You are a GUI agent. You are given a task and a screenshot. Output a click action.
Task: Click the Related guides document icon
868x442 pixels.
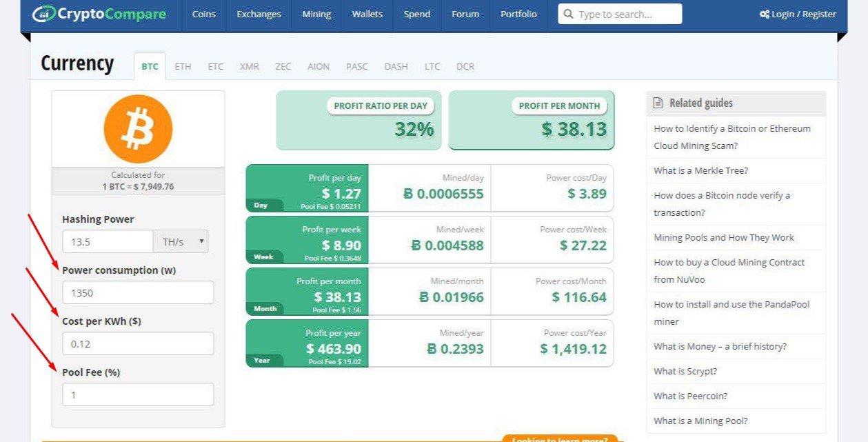658,103
